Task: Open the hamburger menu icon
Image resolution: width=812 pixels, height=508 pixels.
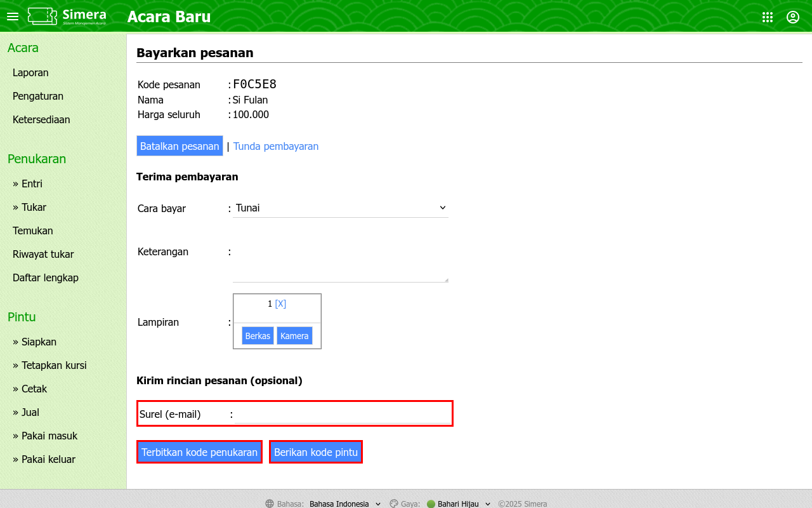Action: click(x=13, y=17)
